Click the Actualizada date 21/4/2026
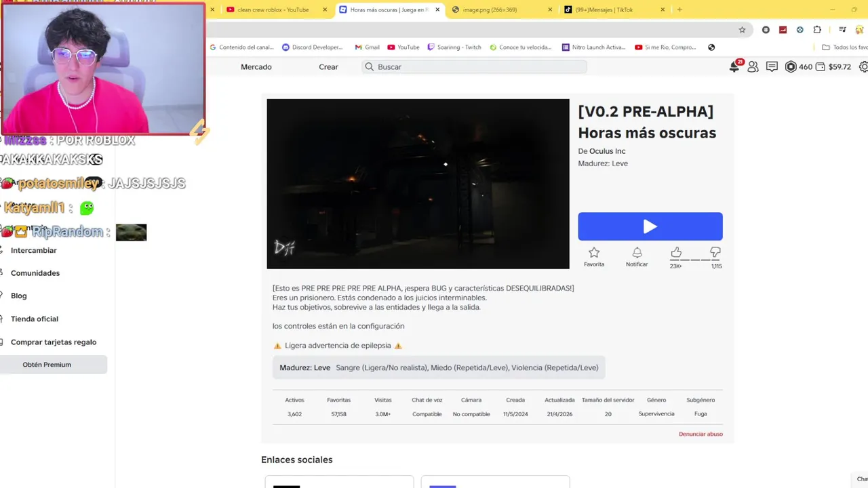Image resolution: width=868 pixels, height=488 pixels. 559,414
